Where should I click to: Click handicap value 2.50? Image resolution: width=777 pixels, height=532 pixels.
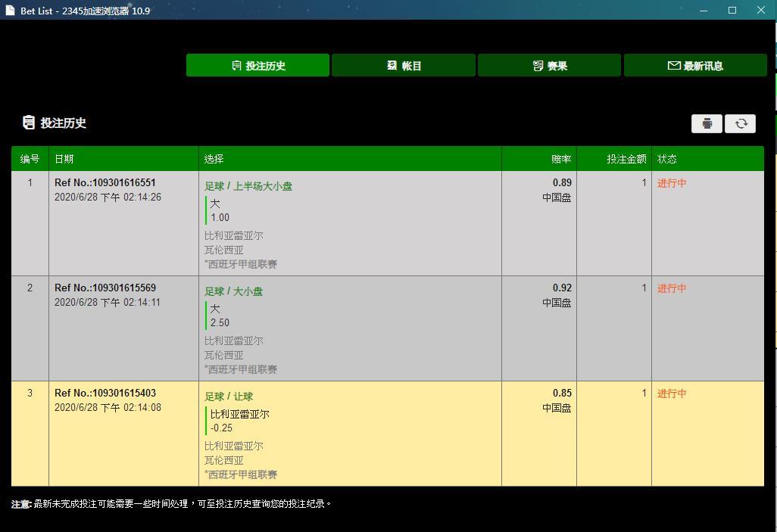tap(220, 322)
